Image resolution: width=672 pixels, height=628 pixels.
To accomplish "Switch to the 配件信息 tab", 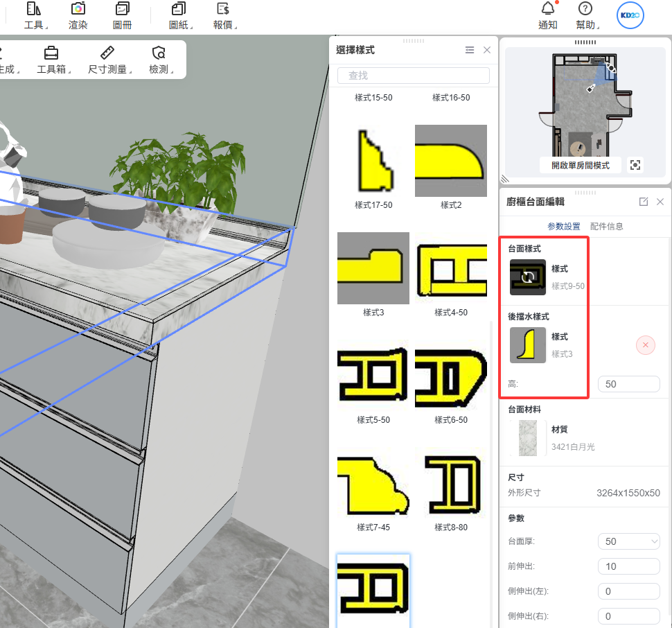I will pyautogui.click(x=607, y=227).
